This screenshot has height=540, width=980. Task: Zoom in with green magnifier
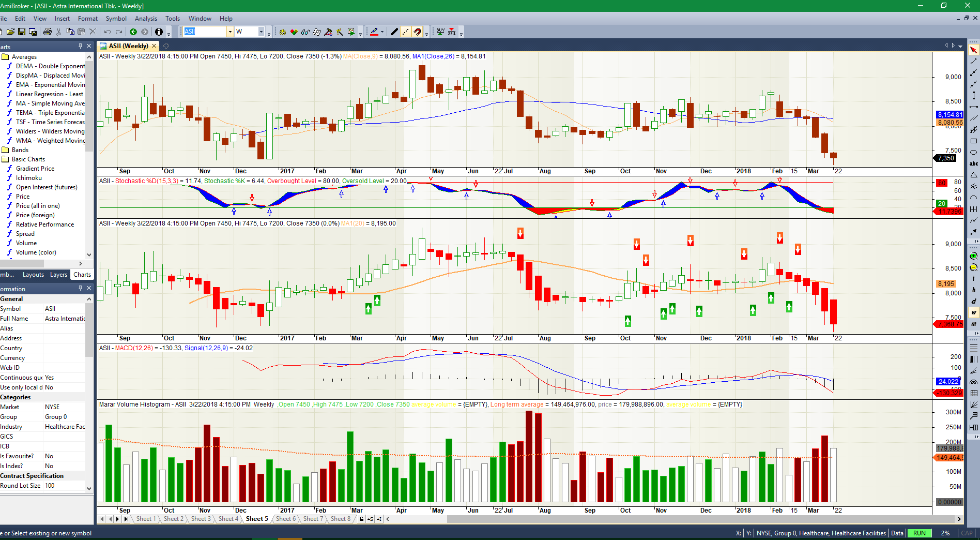[974, 256]
